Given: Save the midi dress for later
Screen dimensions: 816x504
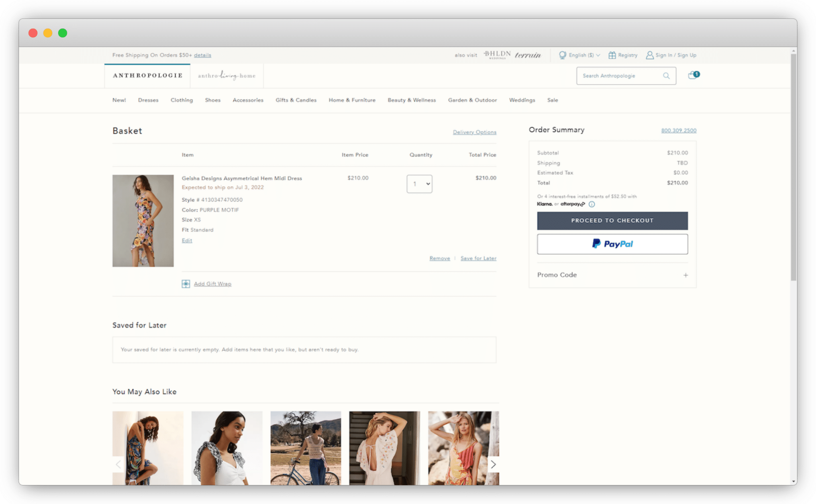Looking at the screenshot, I should pos(478,258).
